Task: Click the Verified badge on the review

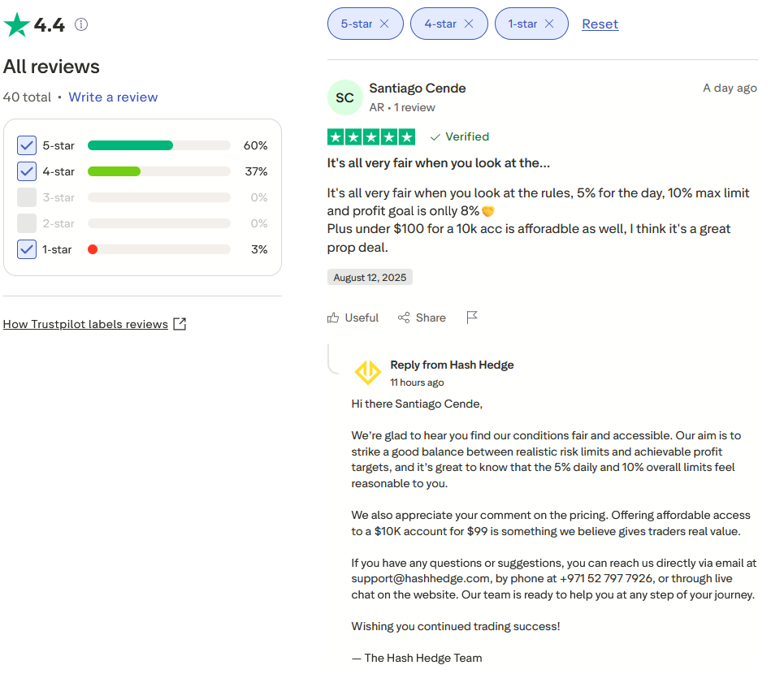Action: point(460,136)
